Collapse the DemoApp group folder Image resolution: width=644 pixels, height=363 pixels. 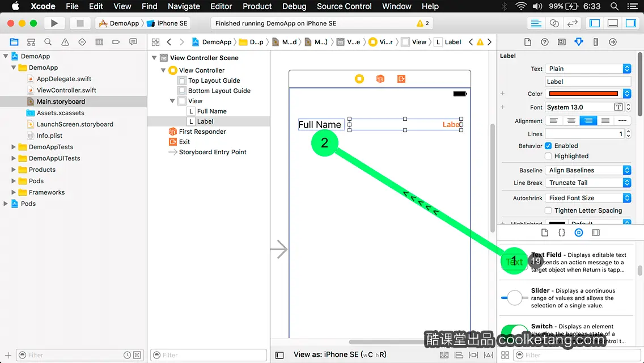14,67
